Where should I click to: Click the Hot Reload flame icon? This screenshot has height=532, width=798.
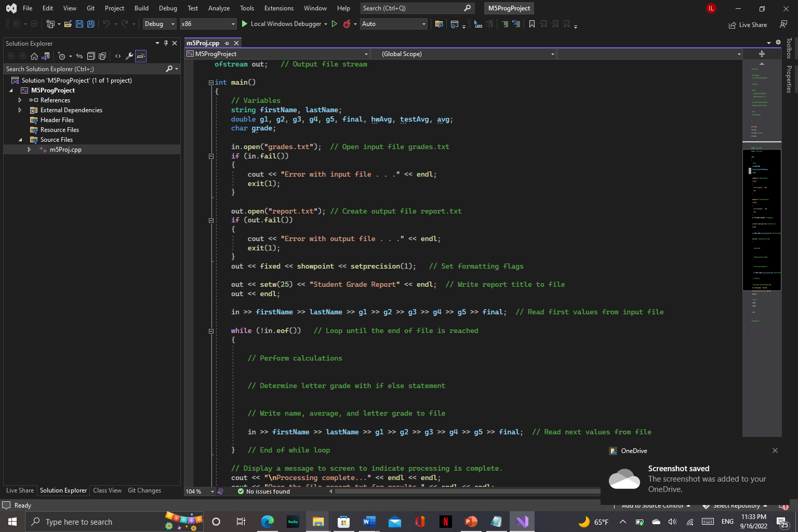[347, 24]
